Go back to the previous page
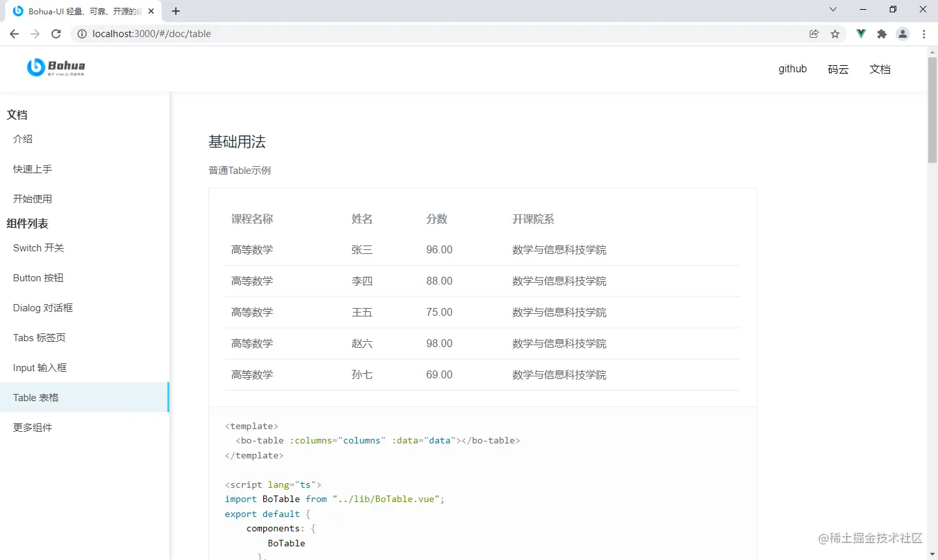 click(14, 34)
